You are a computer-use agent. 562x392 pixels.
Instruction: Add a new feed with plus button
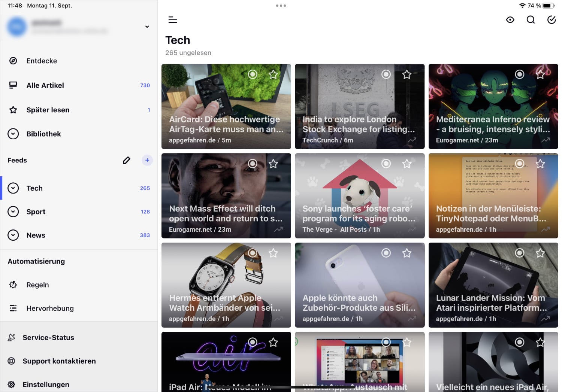coord(147,160)
